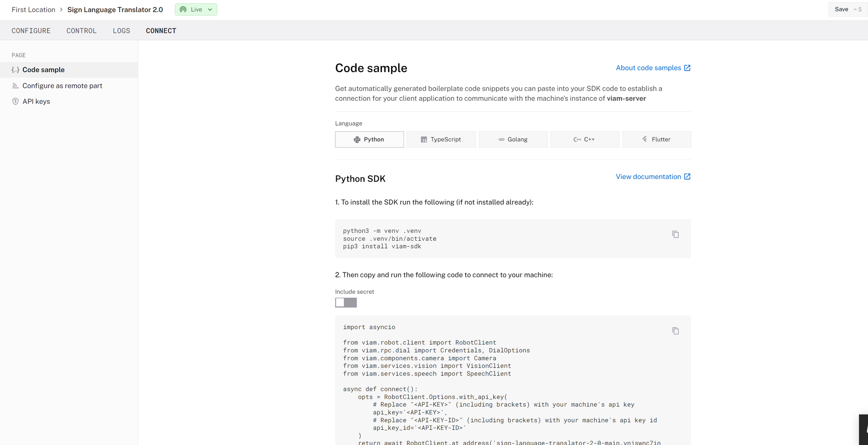Click the external link icon beside View documentation
Viewport: 868px width, 445px height.
click(687, 177)
